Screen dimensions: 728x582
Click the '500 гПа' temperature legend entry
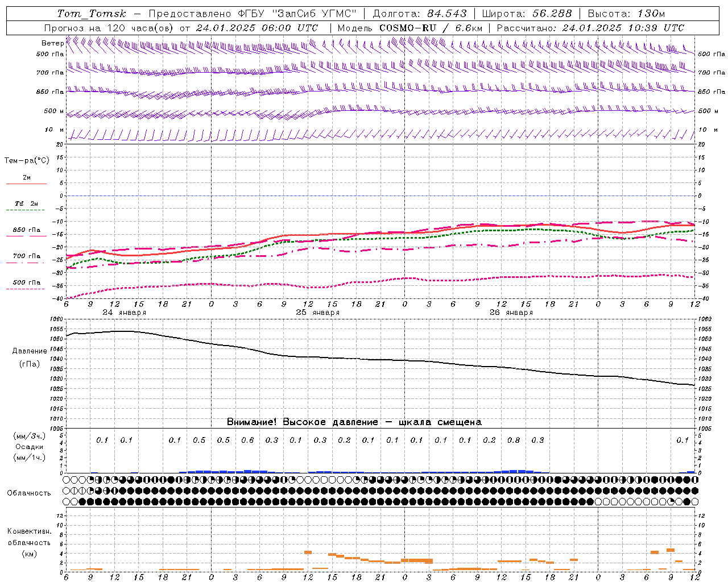[27, 282]
